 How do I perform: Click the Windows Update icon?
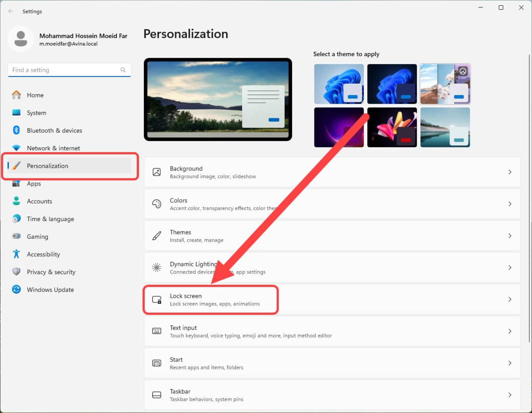click(x=16, y=290)
